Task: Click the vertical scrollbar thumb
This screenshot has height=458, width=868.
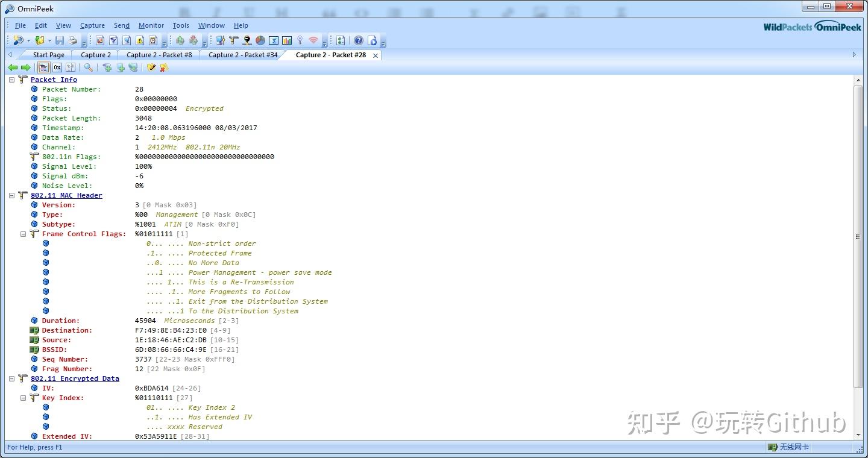Action: [858, 236]
